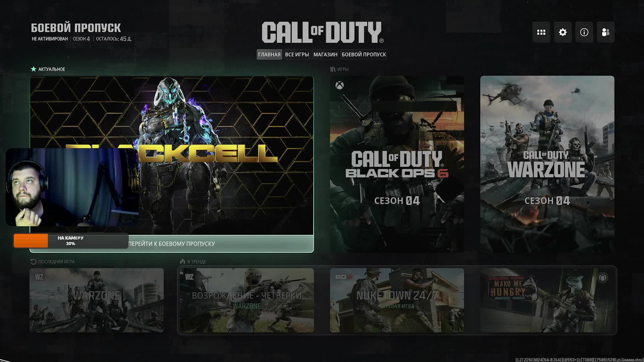
Task: Click the НА КАМЕРУ 30% progress bar
Action: point(71,241)
